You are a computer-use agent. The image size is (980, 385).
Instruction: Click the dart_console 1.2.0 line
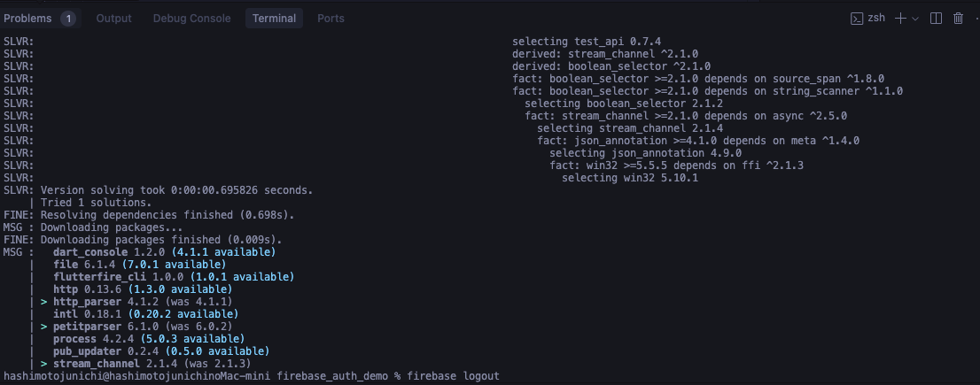click(x=165, y=252)
